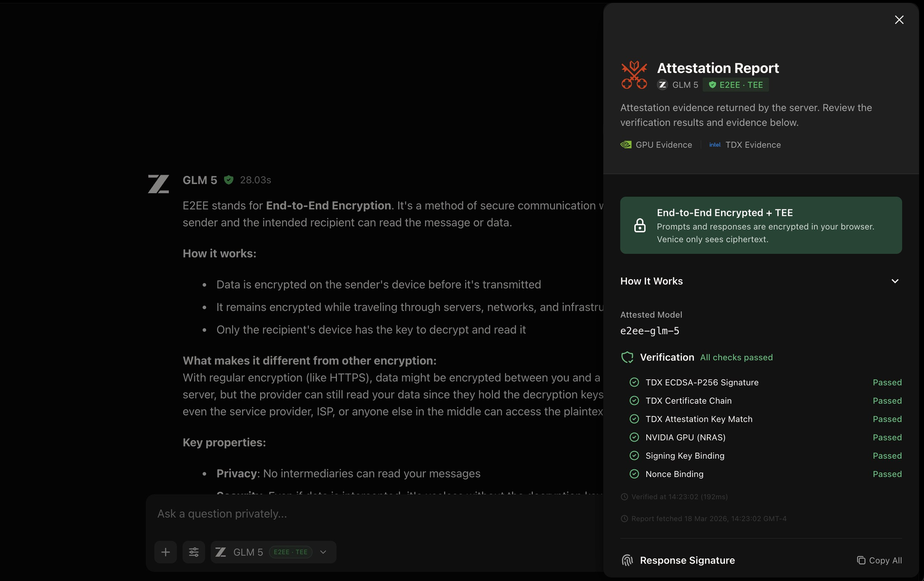The width and height of the screenshot is (924, 581).
Task: Click NVIDIA GPU (NRAS) check mark
Action: [x=634, y=437]
